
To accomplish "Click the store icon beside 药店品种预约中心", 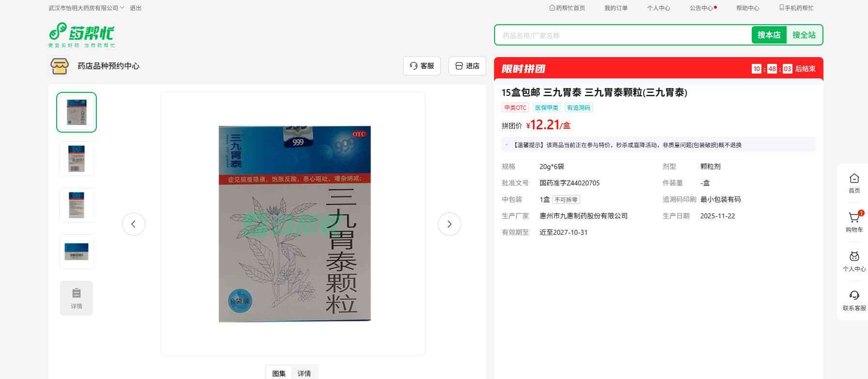I will click(x=60, y=66).
